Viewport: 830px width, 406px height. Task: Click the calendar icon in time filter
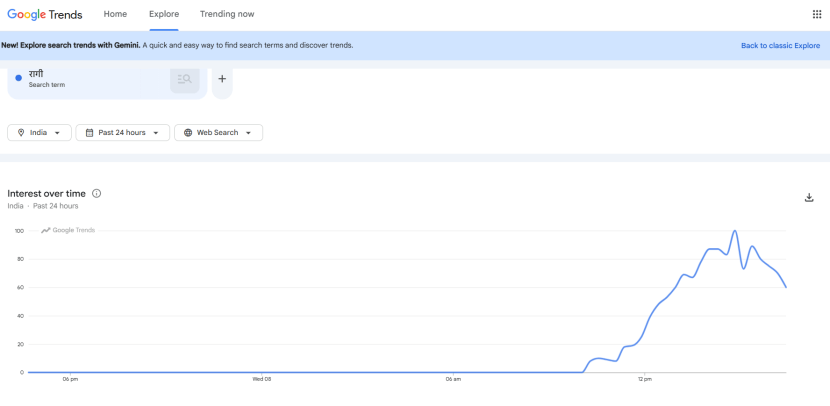[x=89, y=132]
